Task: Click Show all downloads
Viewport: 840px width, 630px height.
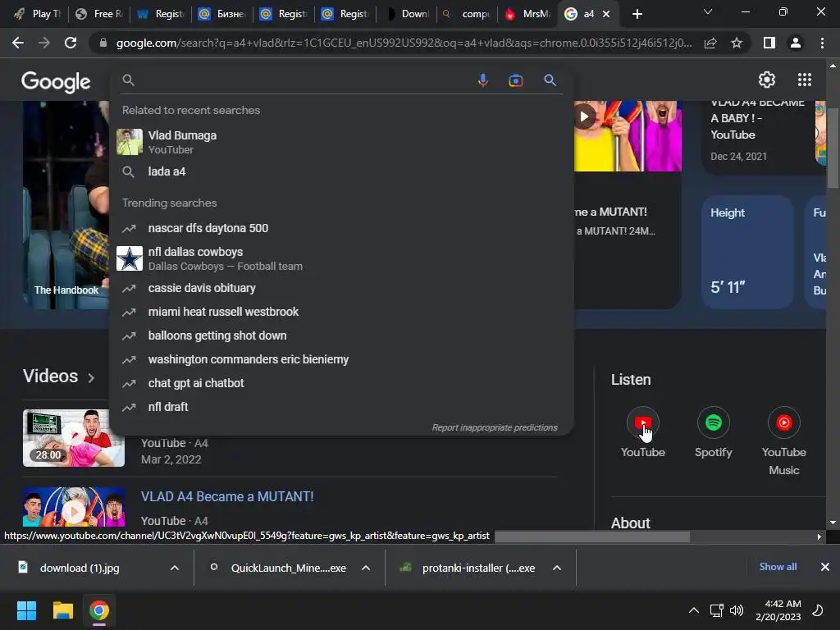Action: click(778, 567)
